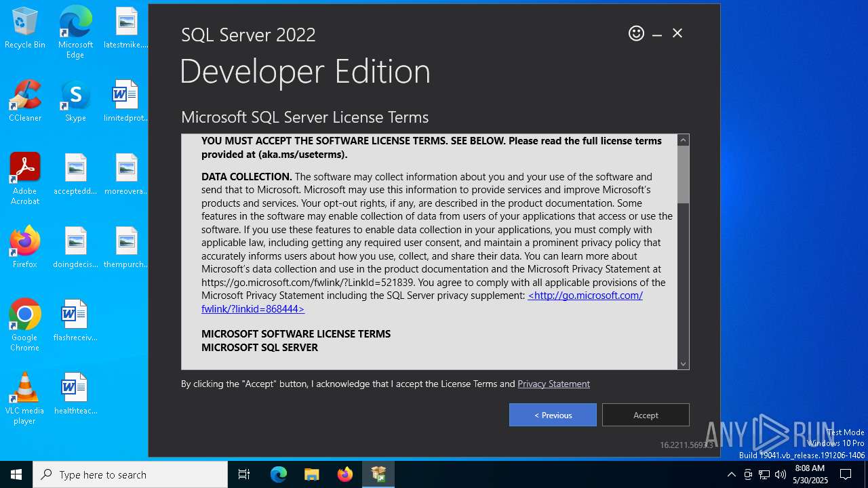Open Recycle Bin desktop icon

click(x=25, y=28)
